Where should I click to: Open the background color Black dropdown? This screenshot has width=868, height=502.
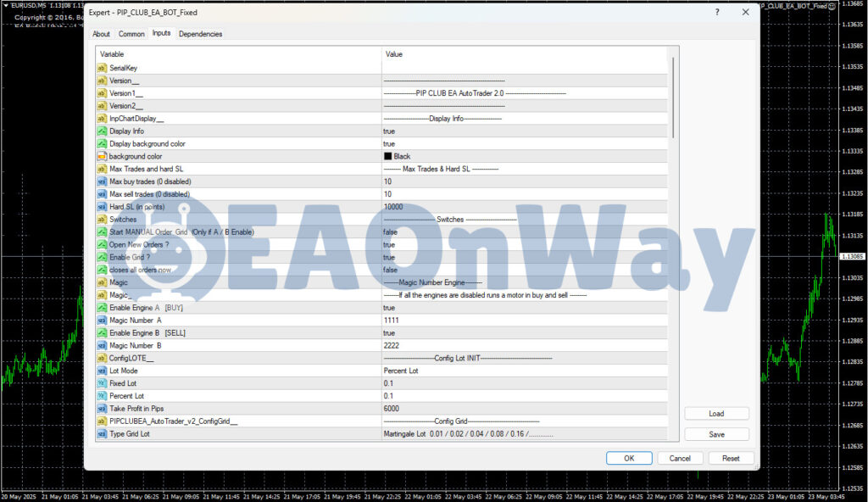[x=525, y=156]
